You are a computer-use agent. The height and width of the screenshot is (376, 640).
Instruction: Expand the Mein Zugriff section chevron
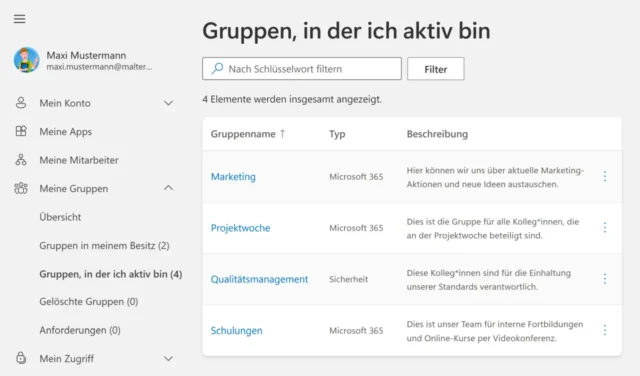[168, 358]
